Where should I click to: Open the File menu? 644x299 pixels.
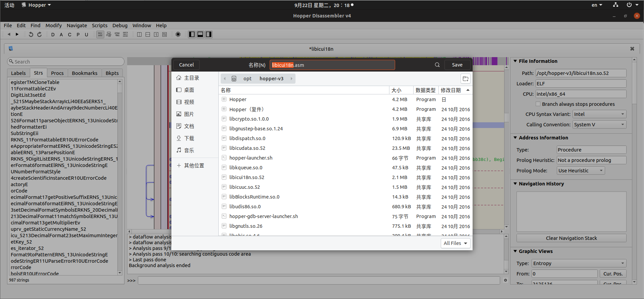pos(8,26)
